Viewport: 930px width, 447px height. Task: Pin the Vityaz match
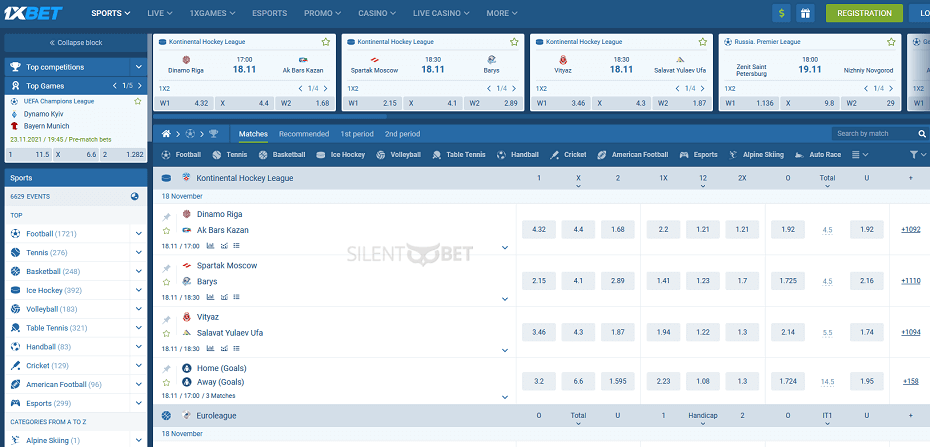(167, 320)
